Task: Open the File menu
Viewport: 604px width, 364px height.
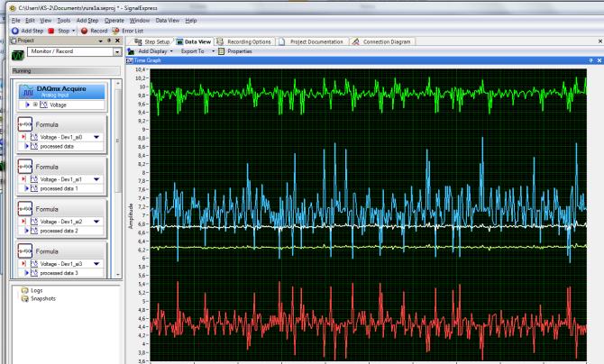Action: [16, 21]
